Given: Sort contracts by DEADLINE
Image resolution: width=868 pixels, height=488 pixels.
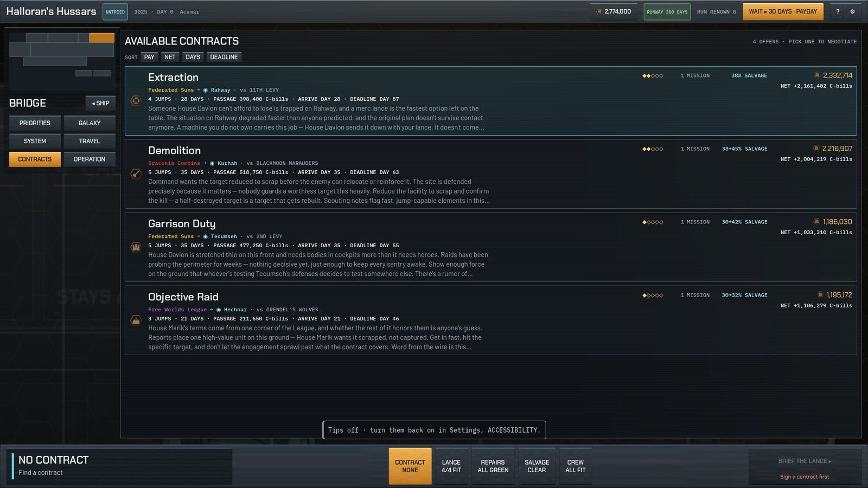Looking at the screenshot, I should (x=224, y=57).
